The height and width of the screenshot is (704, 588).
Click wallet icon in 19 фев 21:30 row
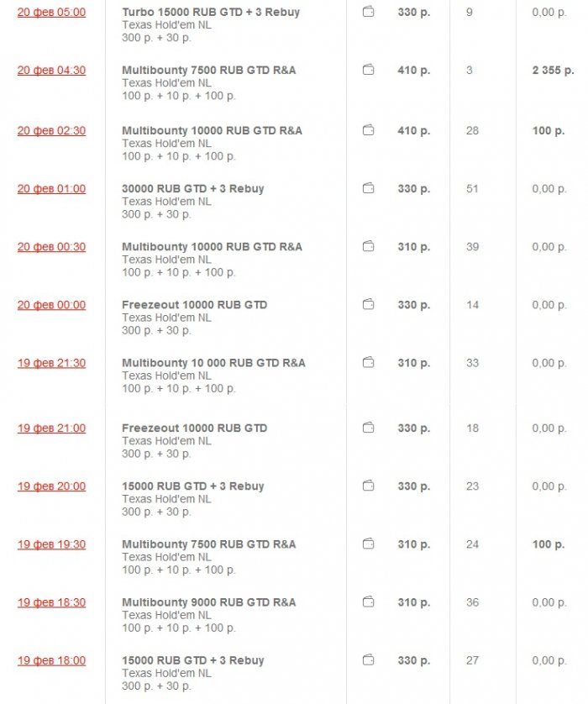point(368,363)
